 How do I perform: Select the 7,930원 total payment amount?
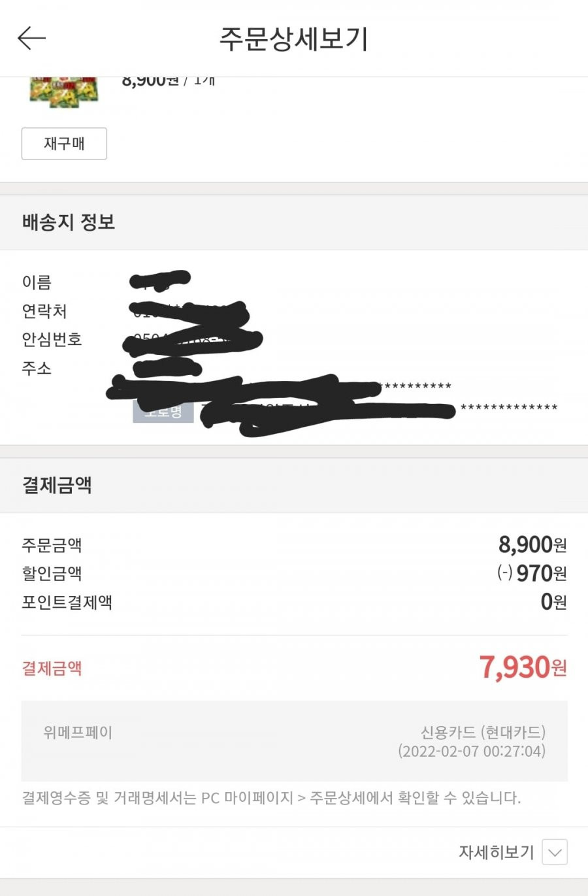point(523,667)
